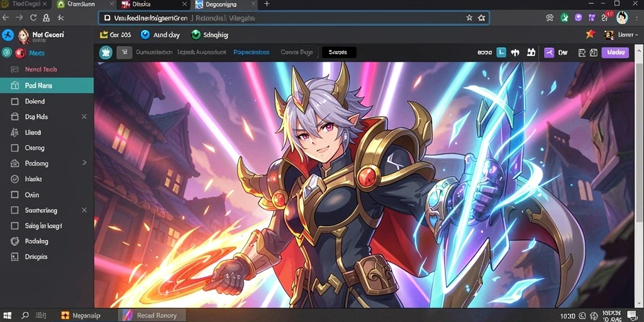Click the purple icon next to Dw
Image resolution: width=644 pixels, height=322 pixels.
[550, 53]
